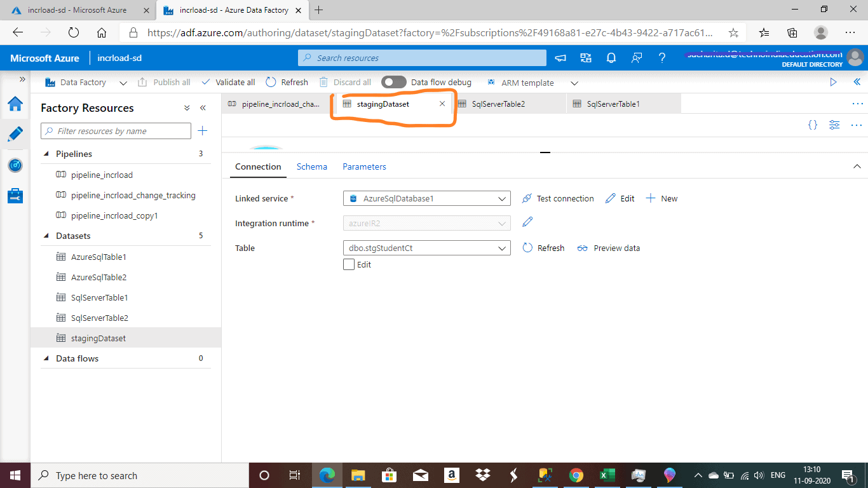Open the Table dropdown showing dbo.stgStudentCt
The image size is (868, 488).
pyautogui.click(x=426, y=248)
